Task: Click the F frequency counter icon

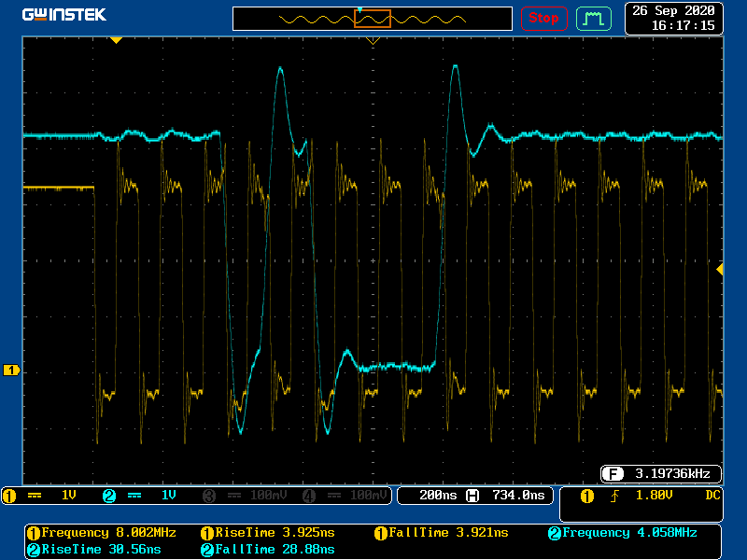Action: point(612,472)
